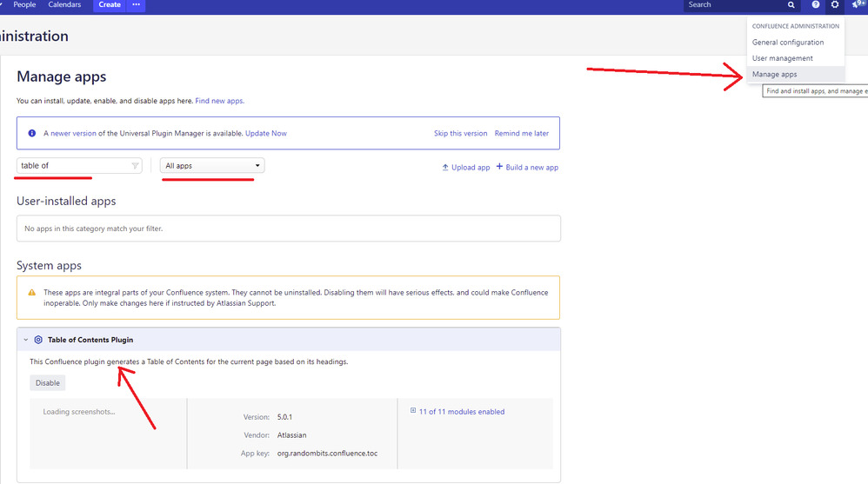The image size is (868, 484).
Task: Click the Manage apps page heading
Action: coord(62,76)
